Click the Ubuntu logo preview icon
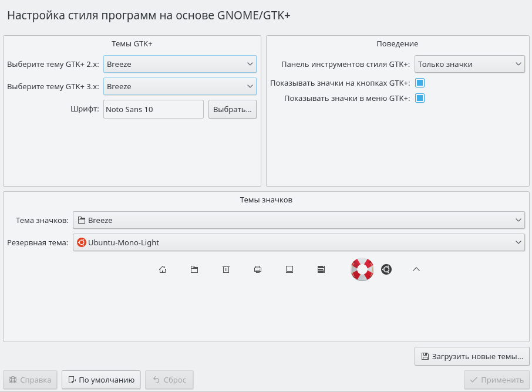Image resolution: width=532 pixels, height=392 pixels. 386,269
